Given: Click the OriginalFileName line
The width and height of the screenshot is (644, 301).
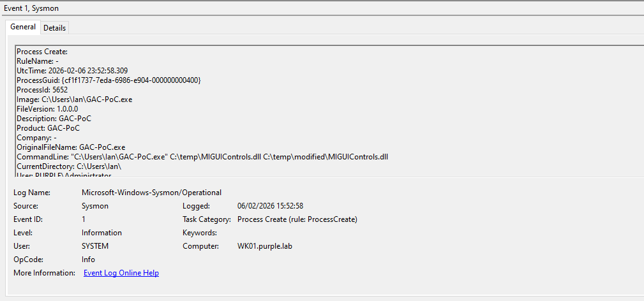Looking at the screenshot, I should click(x=71, y=147).
